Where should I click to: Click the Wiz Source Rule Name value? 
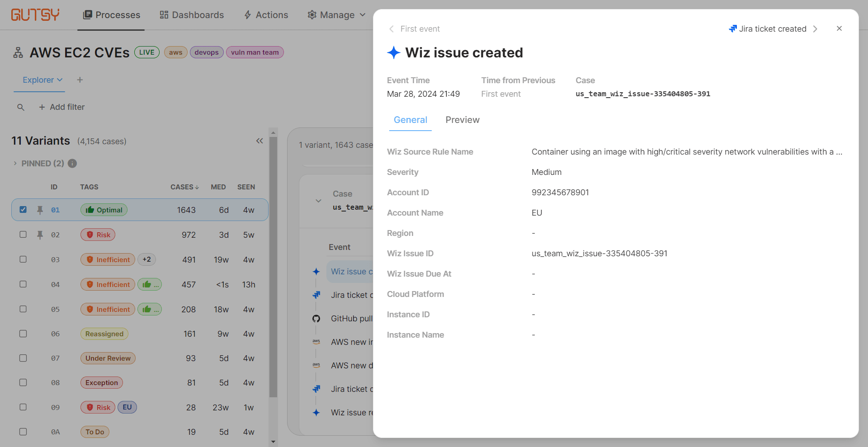click(x=687, y=152)
